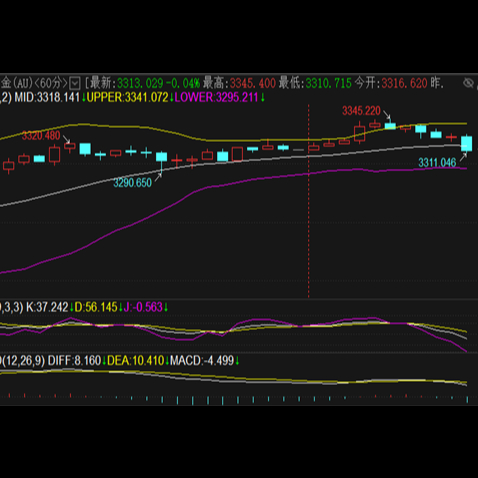Click the K:37.242 KDJ value

(x=47, y=307)
